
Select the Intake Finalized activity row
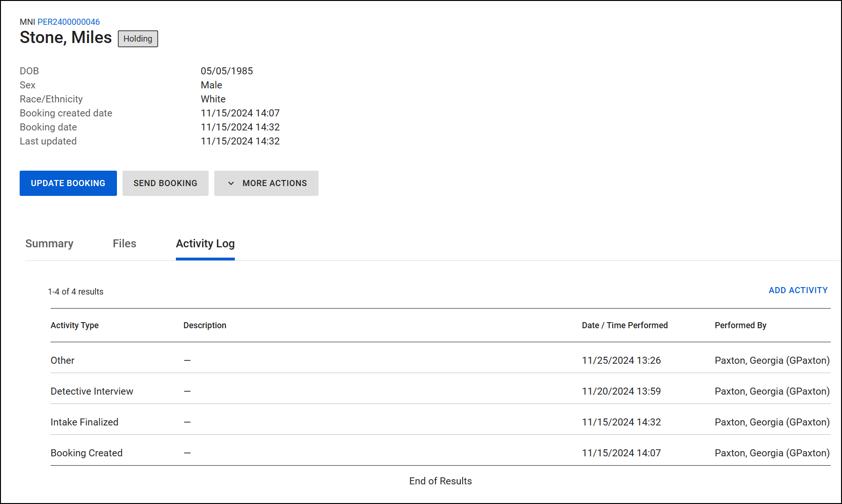(84, 422)
